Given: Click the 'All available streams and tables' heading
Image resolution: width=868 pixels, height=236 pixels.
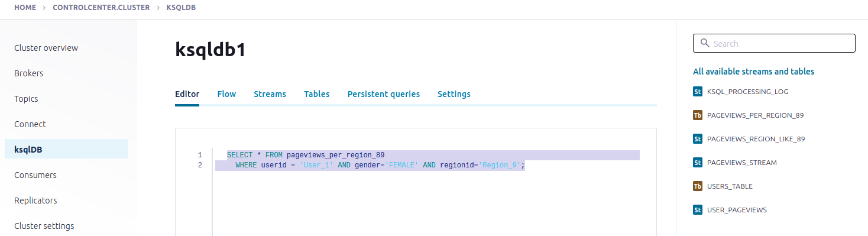Looking at the screenshot, I should pyautogui.click(x=753, y=72).
